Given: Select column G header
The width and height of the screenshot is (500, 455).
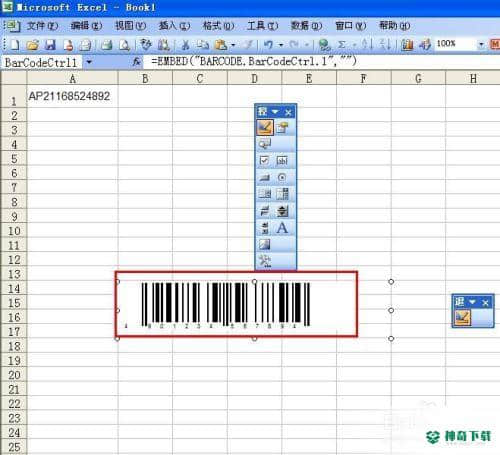Looking at the screenshot, I should (418, 79).
